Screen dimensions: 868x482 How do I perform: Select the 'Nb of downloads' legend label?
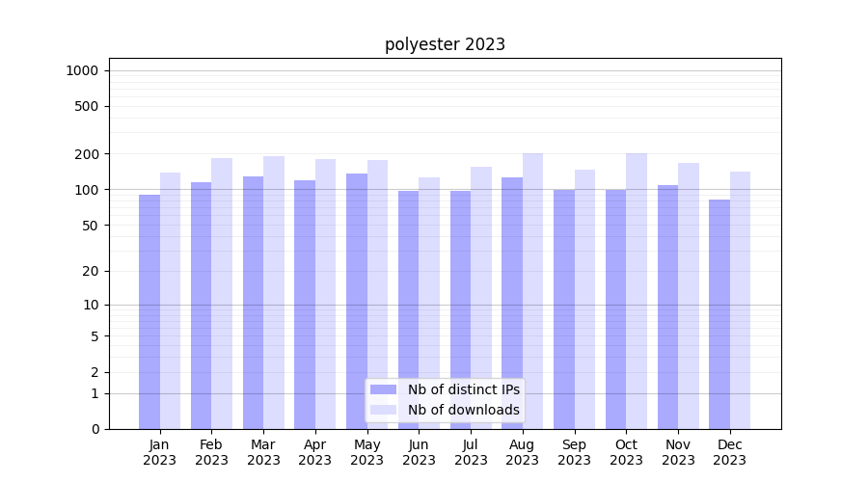[463, 410]
